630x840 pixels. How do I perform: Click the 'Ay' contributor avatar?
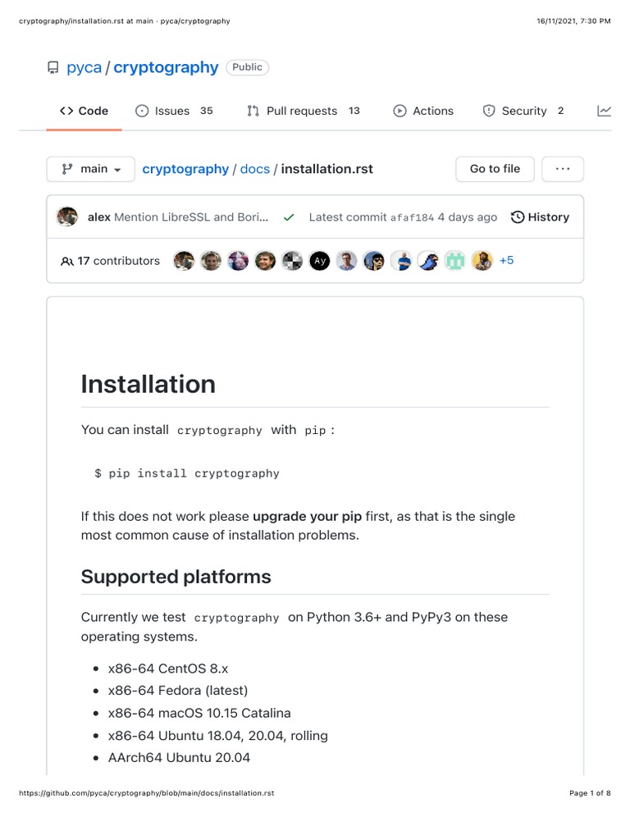[319, 261]
